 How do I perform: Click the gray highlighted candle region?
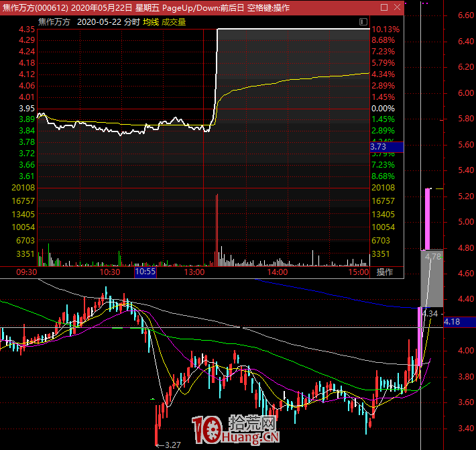pyautogui.click(x=432, y=278)
